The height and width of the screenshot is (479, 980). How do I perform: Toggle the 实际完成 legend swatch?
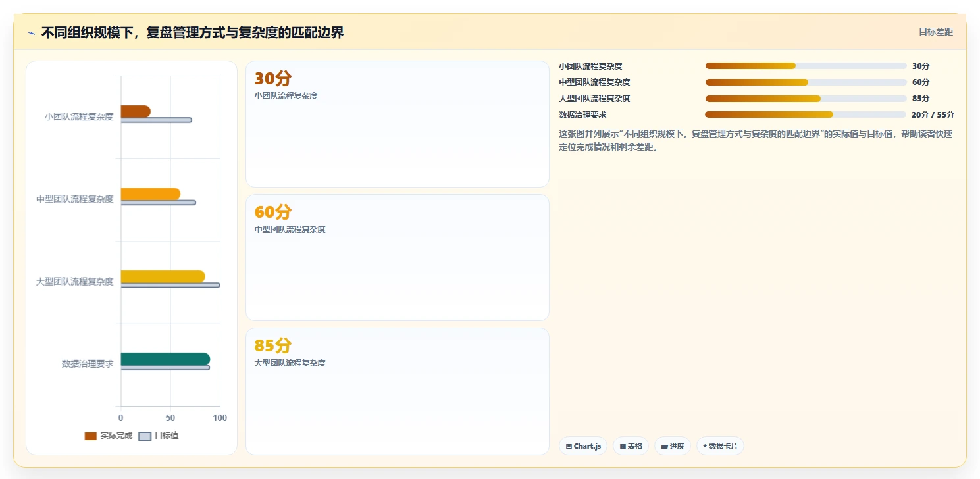click(x=91, y=436)
